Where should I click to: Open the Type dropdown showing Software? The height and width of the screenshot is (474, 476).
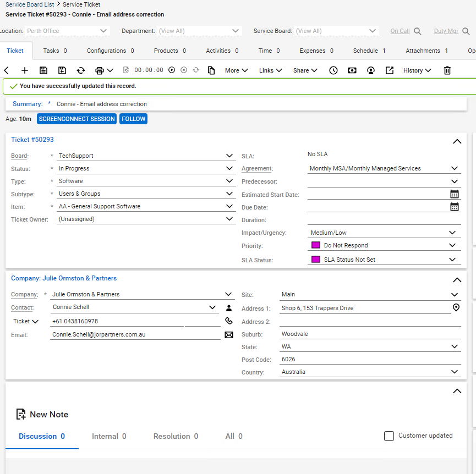tap(146, 181)
